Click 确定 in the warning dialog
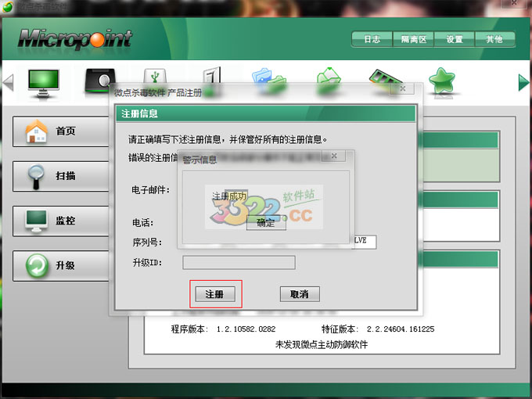532x399 pixels. [266, 223]
